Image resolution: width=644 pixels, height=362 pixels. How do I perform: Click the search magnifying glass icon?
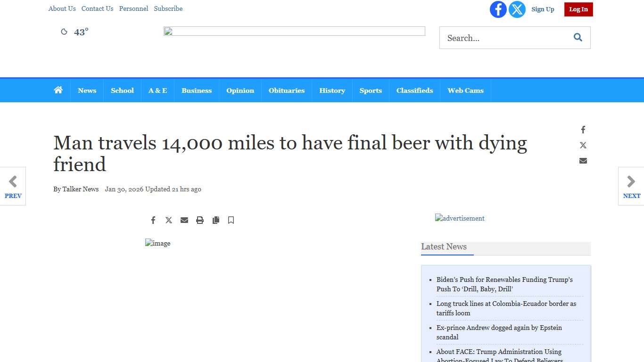click(x=578, y=37)
